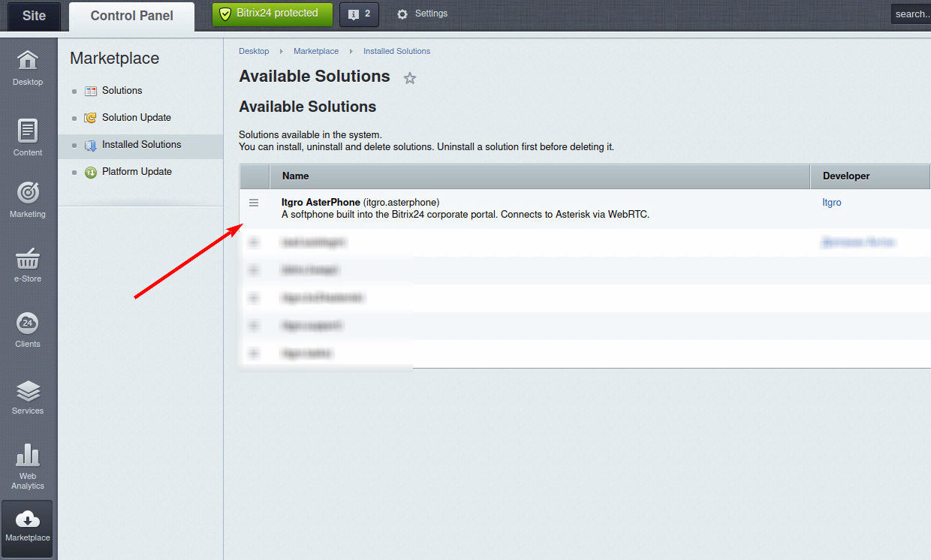
Task: Open the Itgro developer link
Action: pyautogui.click(x=832, y=203)
